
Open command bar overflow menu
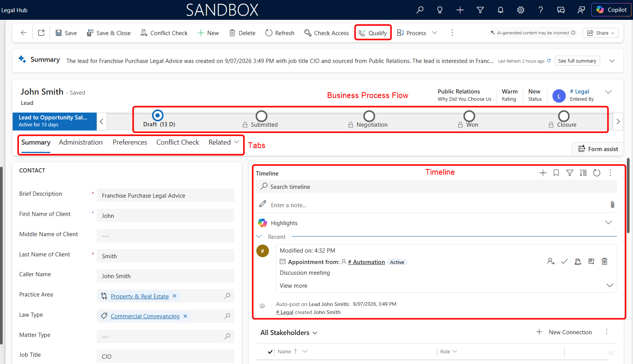(452, 33)
